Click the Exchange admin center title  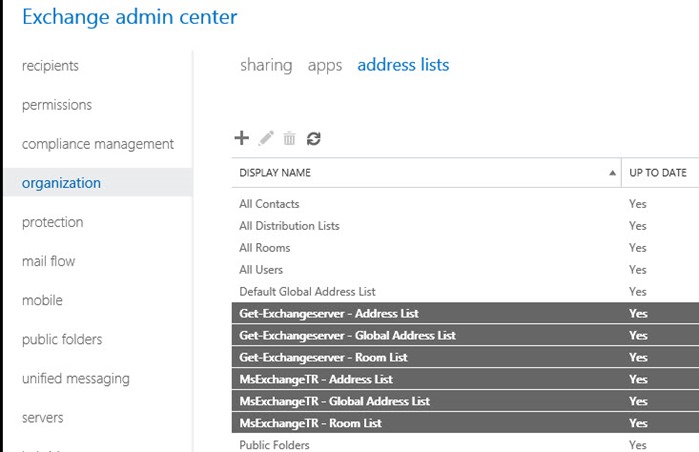(x=130, y=17)
